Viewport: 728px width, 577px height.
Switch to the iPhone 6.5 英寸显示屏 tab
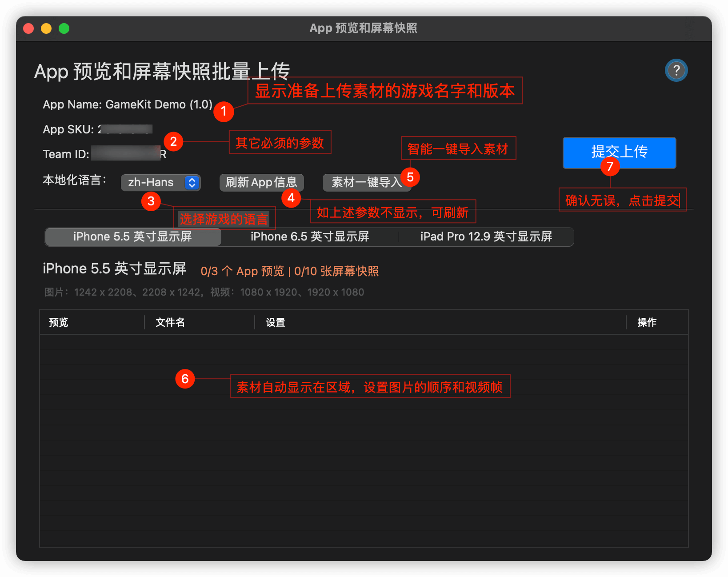310,236
